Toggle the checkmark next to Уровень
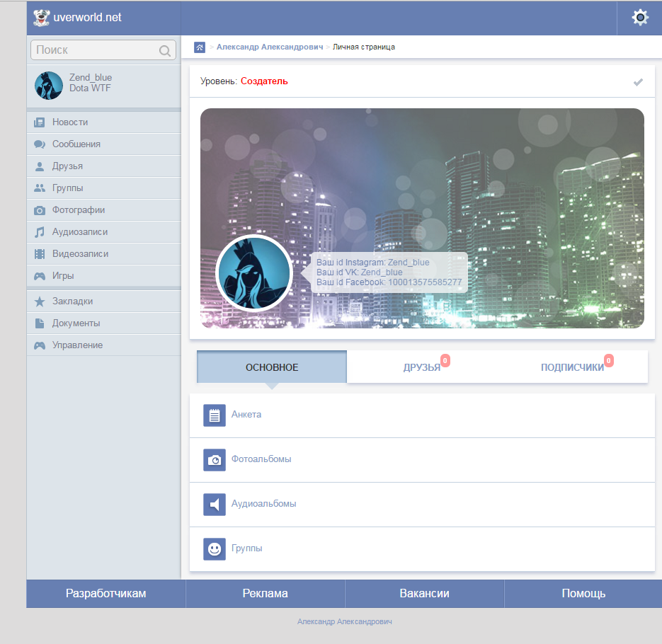This screenshot has height=644, width=662. (638, 82)
